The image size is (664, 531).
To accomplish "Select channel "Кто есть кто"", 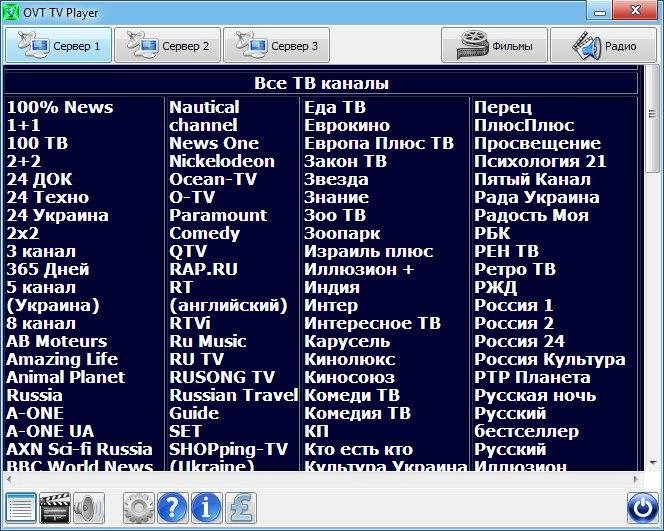I will pos(358,449).
